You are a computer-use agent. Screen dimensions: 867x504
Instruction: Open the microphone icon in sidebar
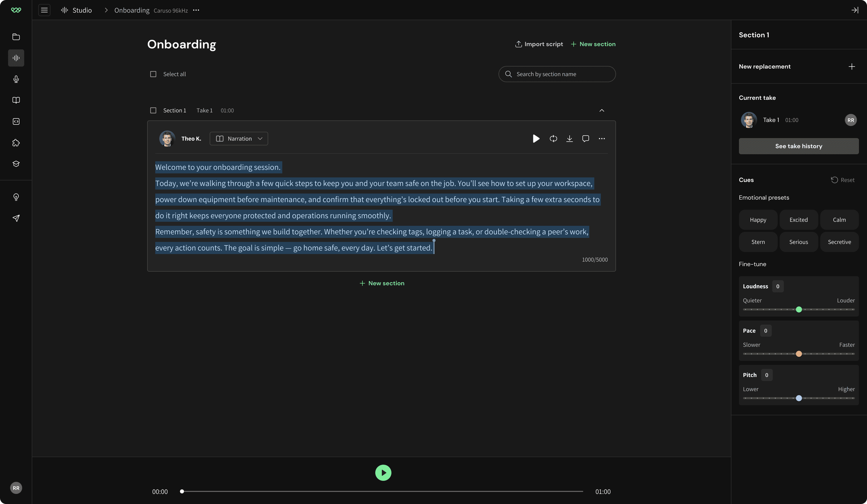pyautogui.click(x=16, y=79)
